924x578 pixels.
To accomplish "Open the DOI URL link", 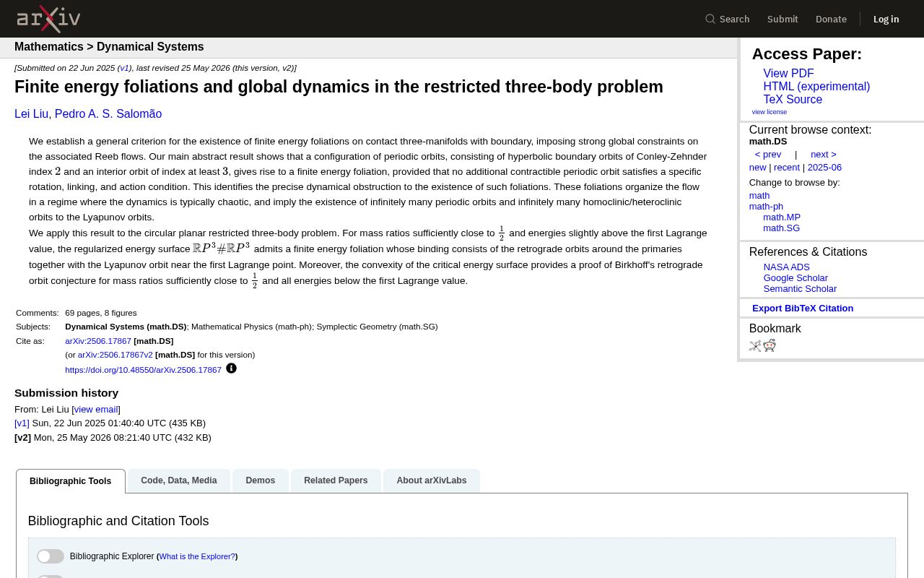I will tap(143, 370).
